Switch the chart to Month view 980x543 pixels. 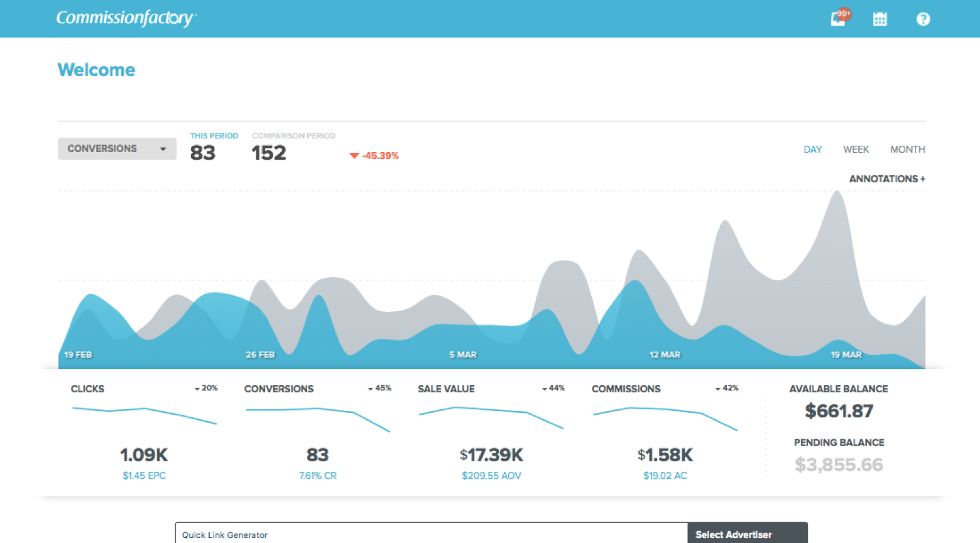(907, 150)
